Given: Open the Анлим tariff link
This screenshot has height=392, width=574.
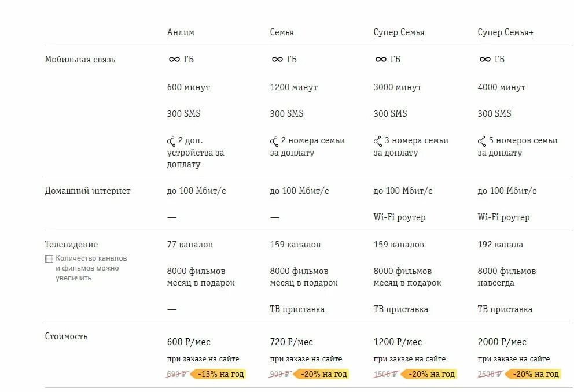Looking at the screenshot, I should point(181,32).
